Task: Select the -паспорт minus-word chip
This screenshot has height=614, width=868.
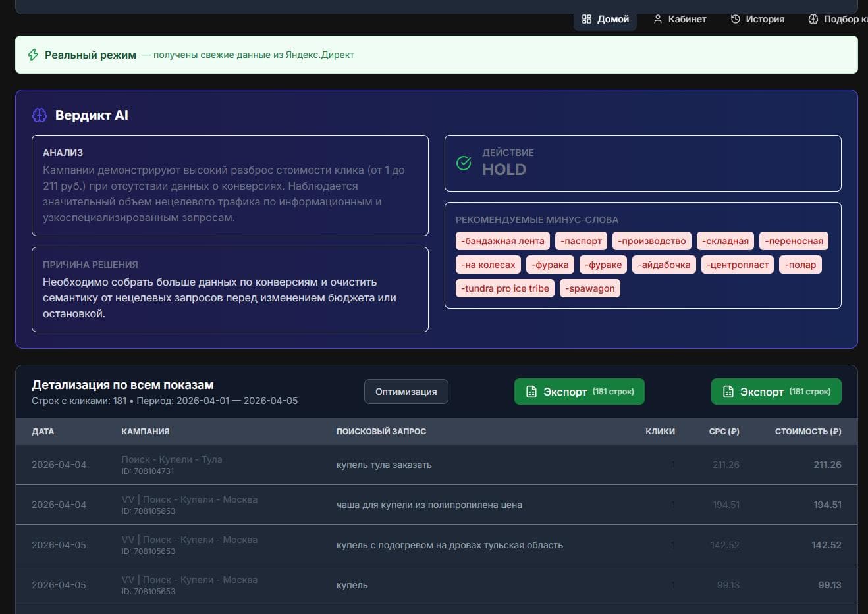Action: [581, 241]
